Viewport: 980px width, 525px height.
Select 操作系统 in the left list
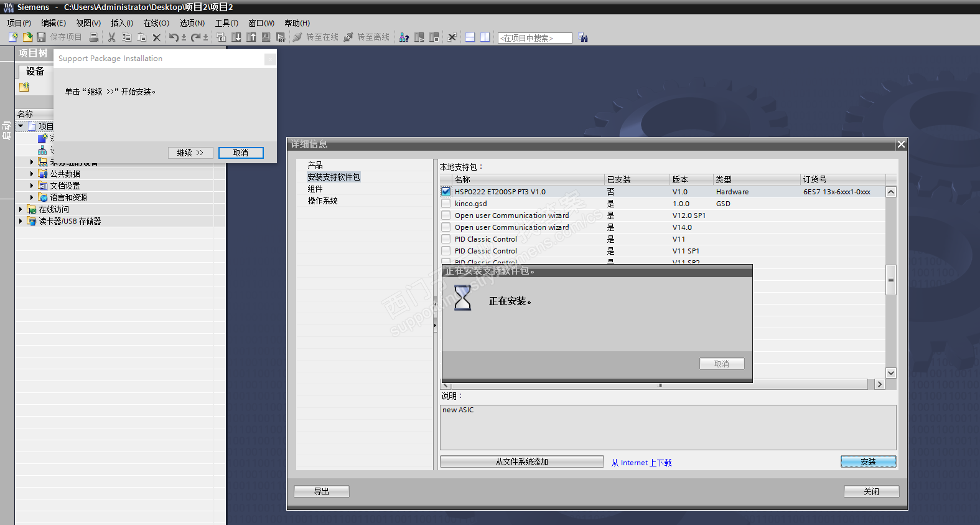[322, 201]
